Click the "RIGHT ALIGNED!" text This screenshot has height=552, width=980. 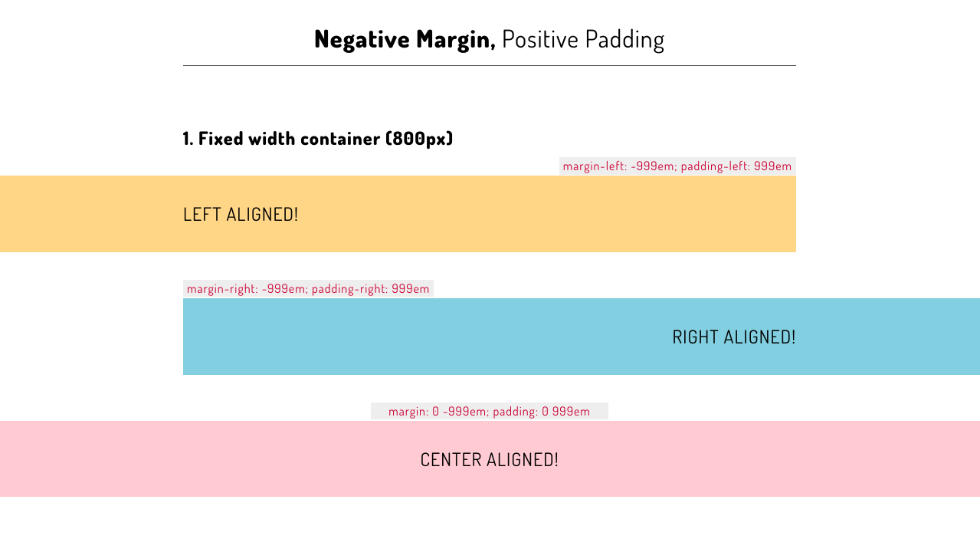733,337
